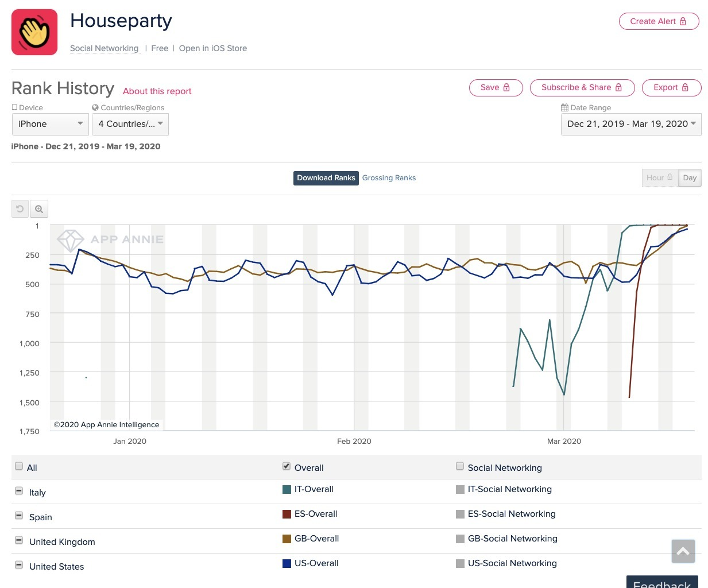The width and height of the screenshot is (708, 588).
Task: Click the US-Social Networking gray swatch
Action: 460,563
